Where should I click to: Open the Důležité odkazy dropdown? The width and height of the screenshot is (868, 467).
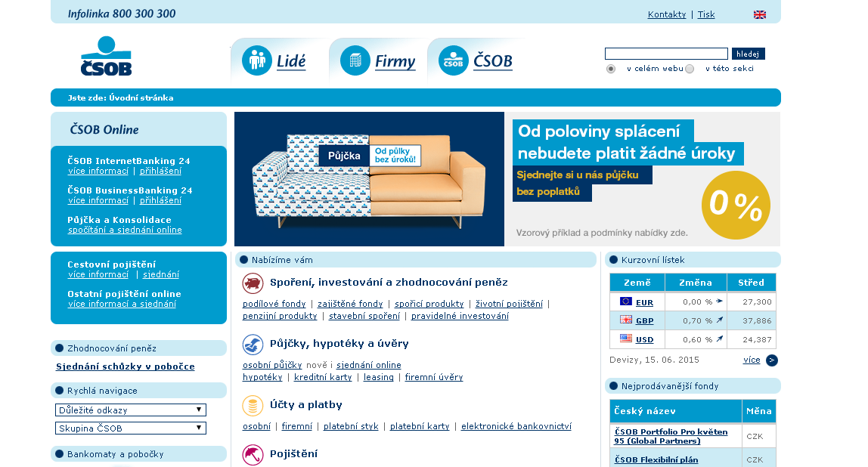click(x=131, y=410)
